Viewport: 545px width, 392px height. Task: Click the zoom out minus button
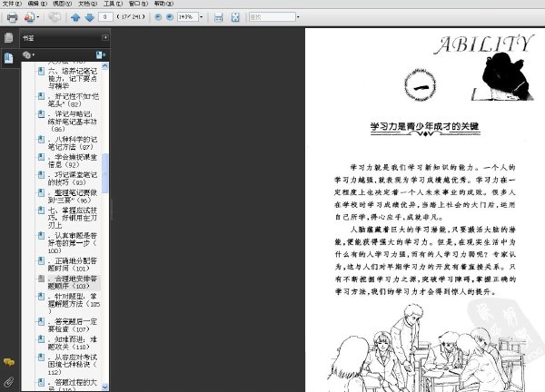(158, 16)
